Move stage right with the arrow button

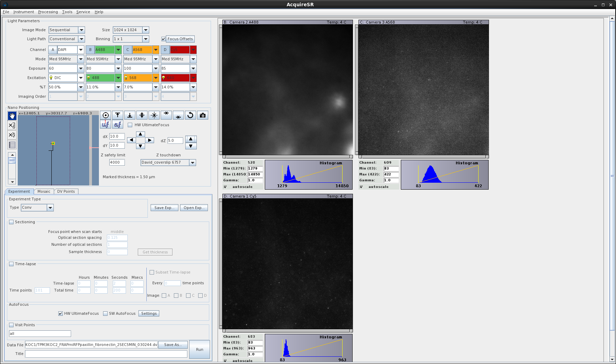pos(150,140)
